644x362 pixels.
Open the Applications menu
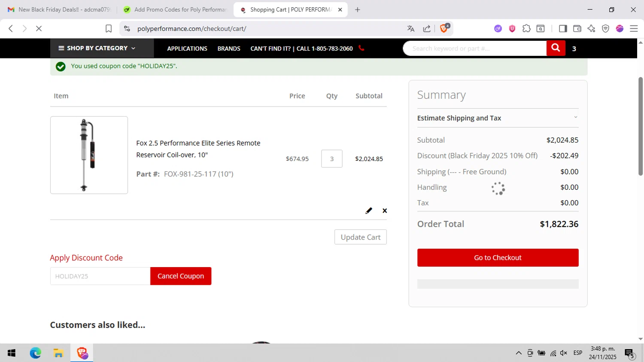click(187, 49)
